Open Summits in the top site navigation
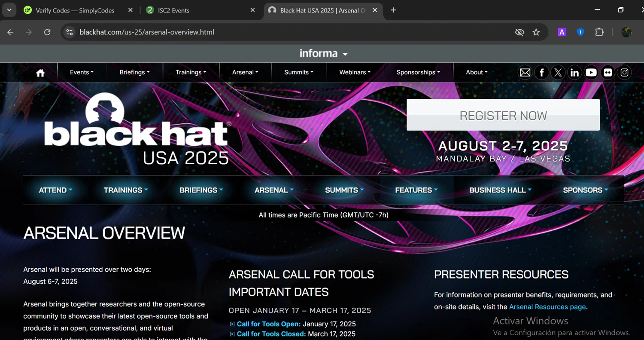 [299, 72]
